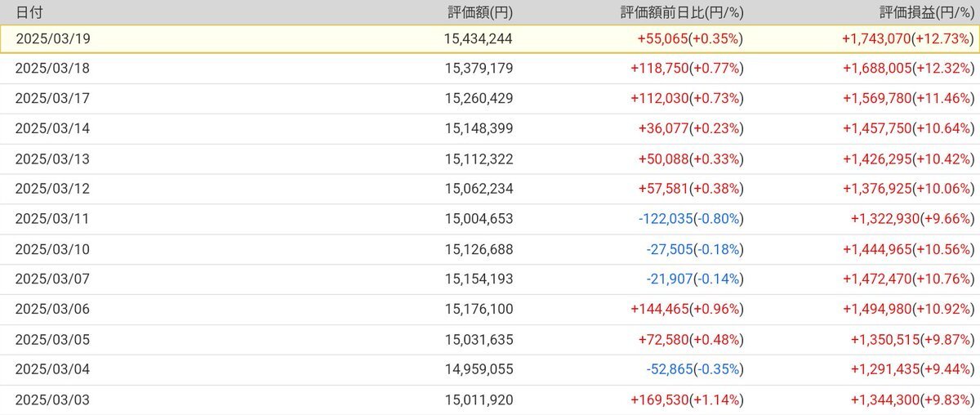Click the 2025/03/17 date cell
The image size is (980, 415).
[x=52, y=98]
